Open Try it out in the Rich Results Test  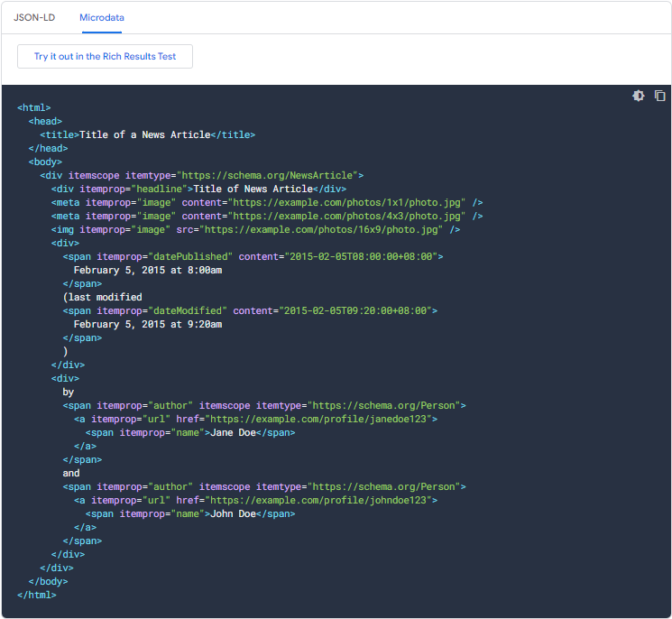coord(105,56)
